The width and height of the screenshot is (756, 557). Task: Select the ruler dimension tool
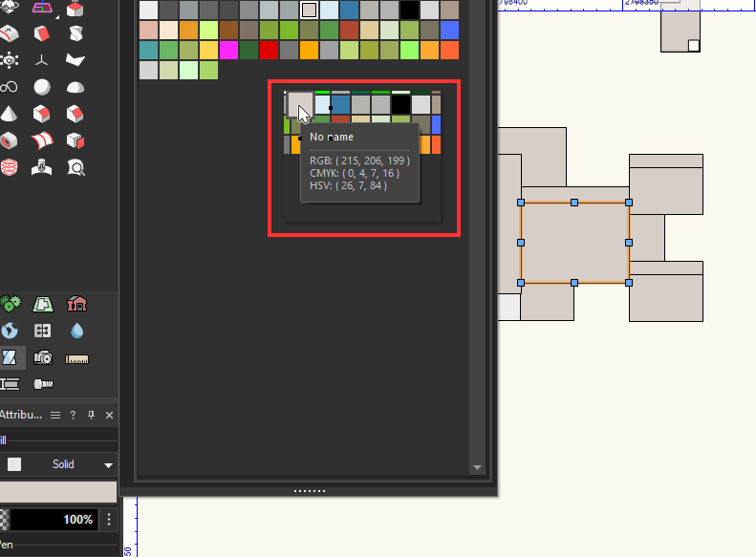[77, 357]
